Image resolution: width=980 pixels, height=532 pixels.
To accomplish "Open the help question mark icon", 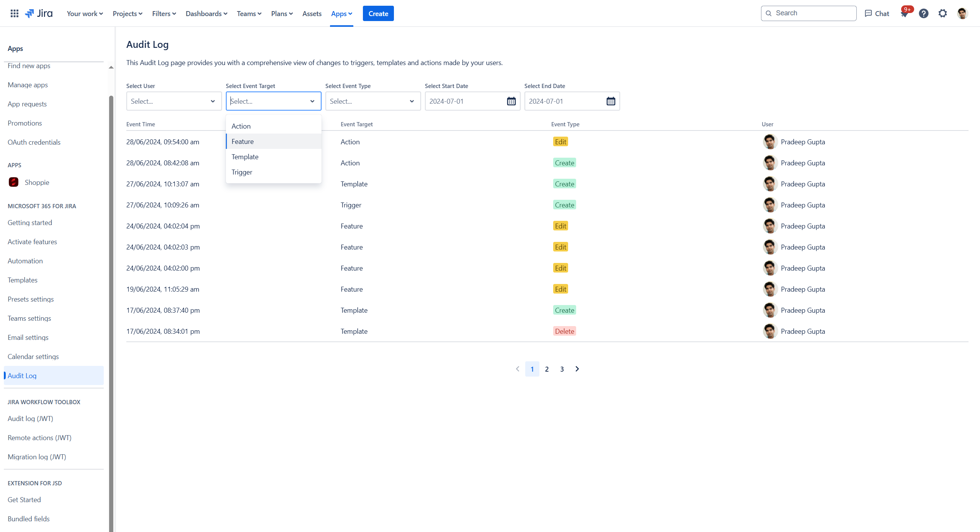I will coord(924,14).
